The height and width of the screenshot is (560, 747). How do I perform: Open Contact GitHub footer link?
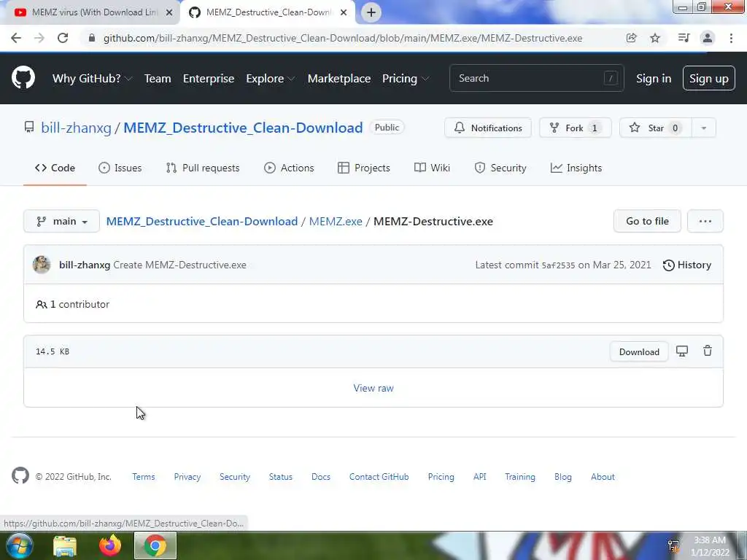379,477
